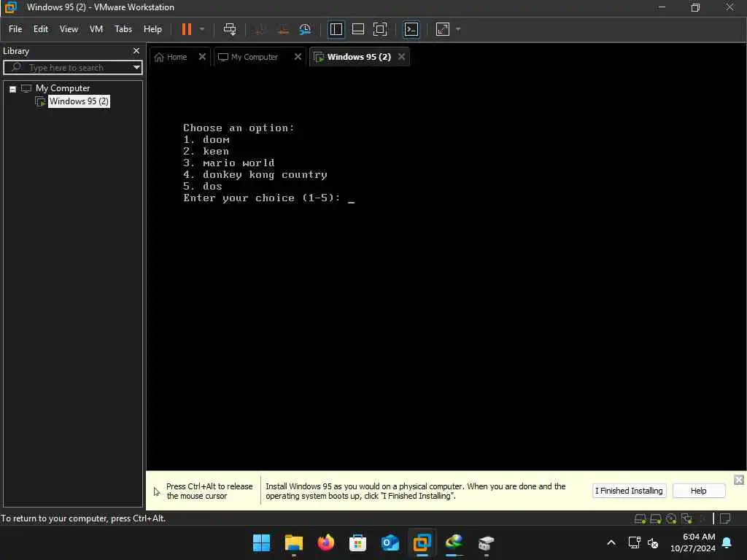The width and height of the screenshot is (747, 560).
Task: Toggle the library sidebar view button
Action: (336, 29)
